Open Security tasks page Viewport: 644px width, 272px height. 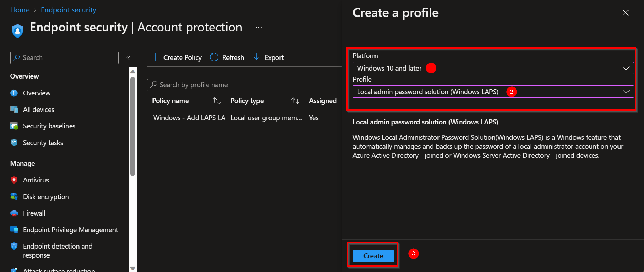coord(43,143)
